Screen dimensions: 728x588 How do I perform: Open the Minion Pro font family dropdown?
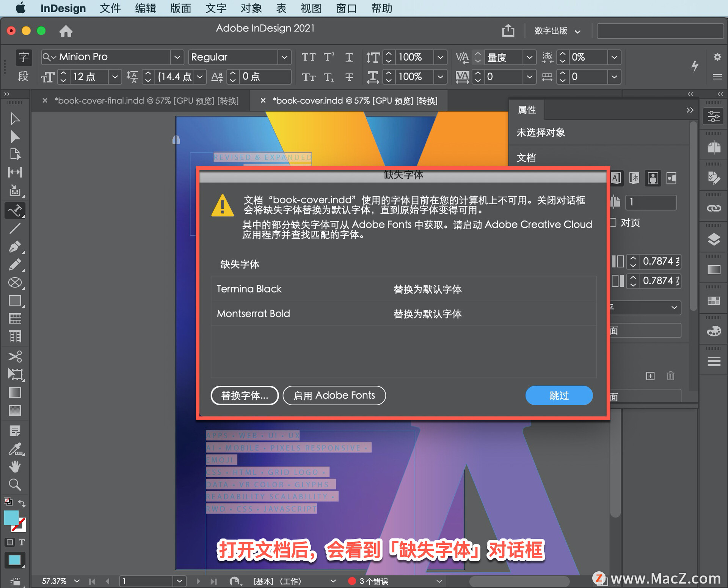click(177, 57)
